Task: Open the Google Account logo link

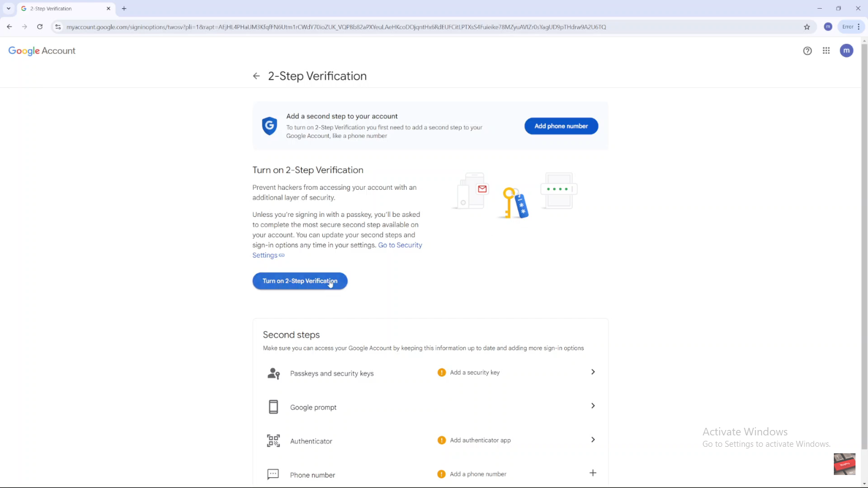Action: 42,51
